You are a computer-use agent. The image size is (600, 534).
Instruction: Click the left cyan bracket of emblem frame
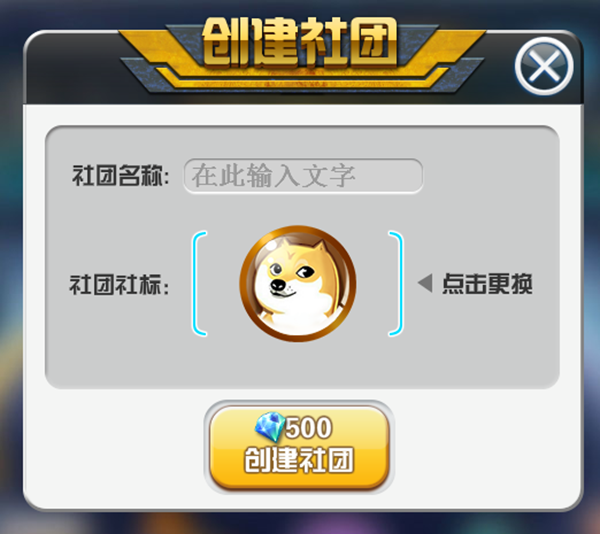click(x=200, y=283)
